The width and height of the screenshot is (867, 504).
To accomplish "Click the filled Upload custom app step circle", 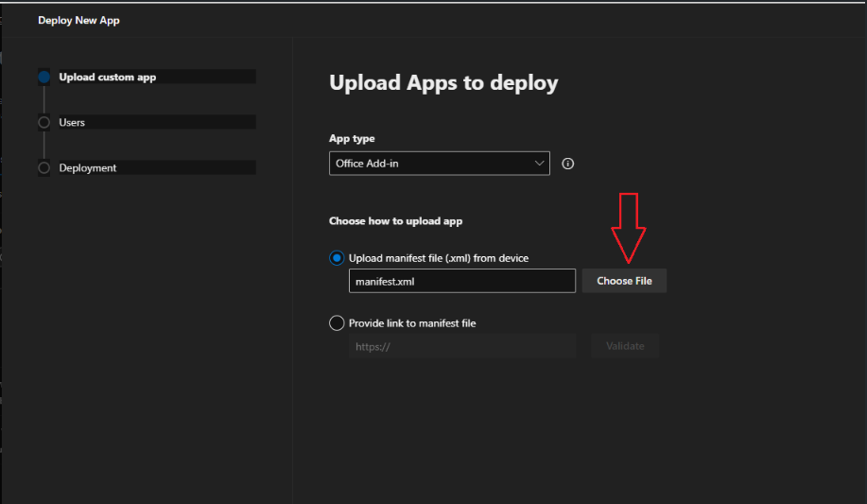I will [43, 78].
